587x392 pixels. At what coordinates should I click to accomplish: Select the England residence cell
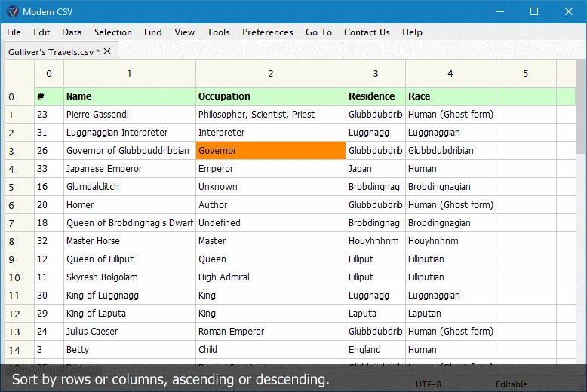pyautogui.click(x=376, y=350)
